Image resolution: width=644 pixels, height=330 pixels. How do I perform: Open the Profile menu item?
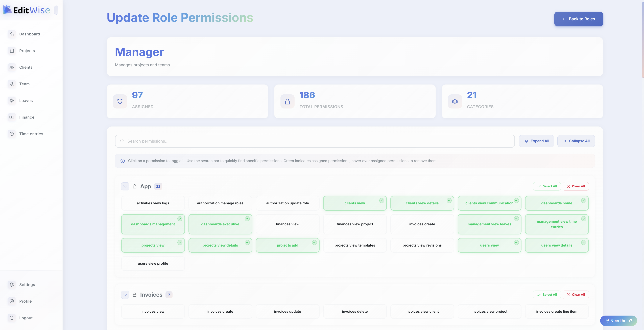click(25, 301)
